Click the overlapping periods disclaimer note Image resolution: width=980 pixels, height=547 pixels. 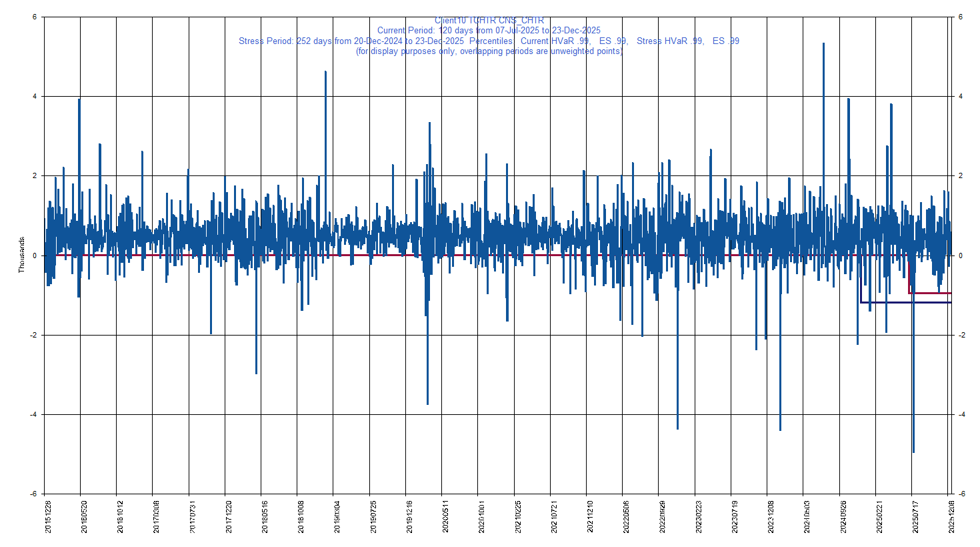489,51
